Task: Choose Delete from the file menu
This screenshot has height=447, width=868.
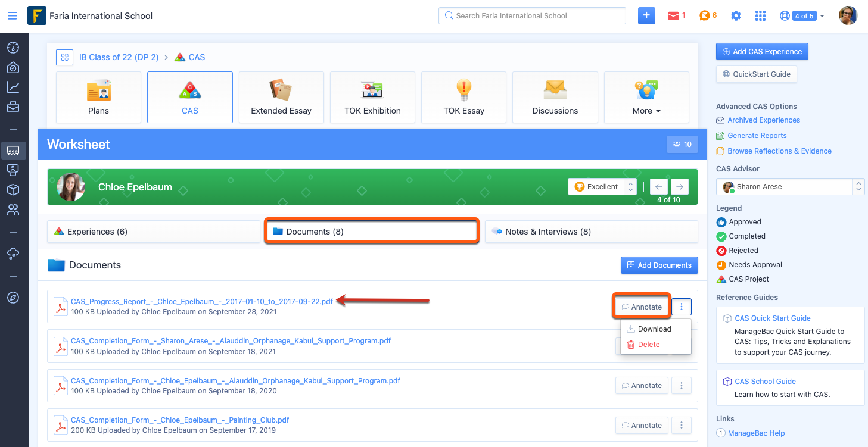Action: point(655,345)
